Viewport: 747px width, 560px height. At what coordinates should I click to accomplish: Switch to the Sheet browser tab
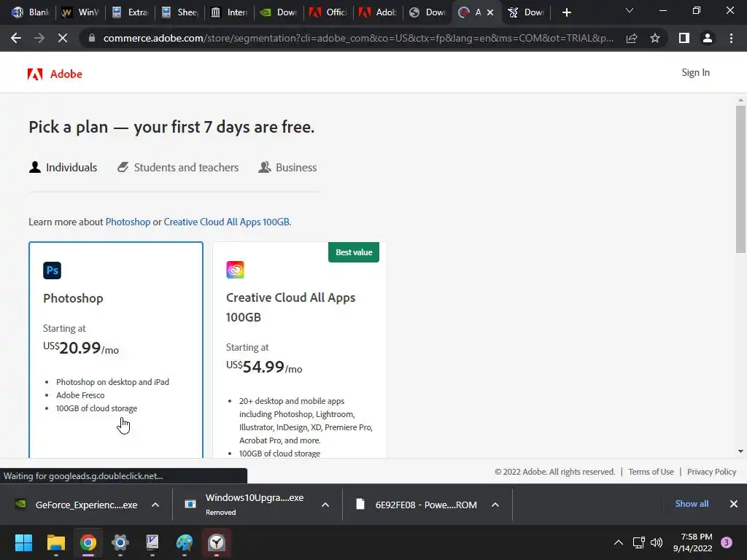click(179, 12)
